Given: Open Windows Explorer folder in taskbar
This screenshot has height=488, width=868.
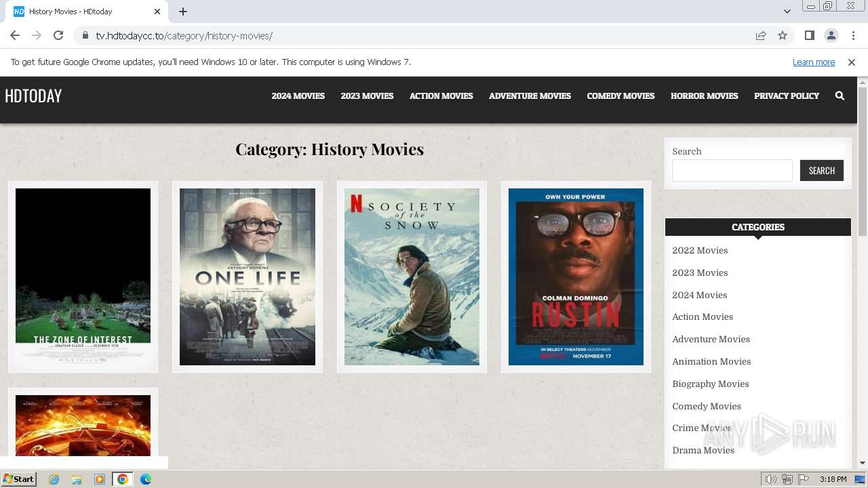Looking at the screenshot, I should (x=77, y=479).
